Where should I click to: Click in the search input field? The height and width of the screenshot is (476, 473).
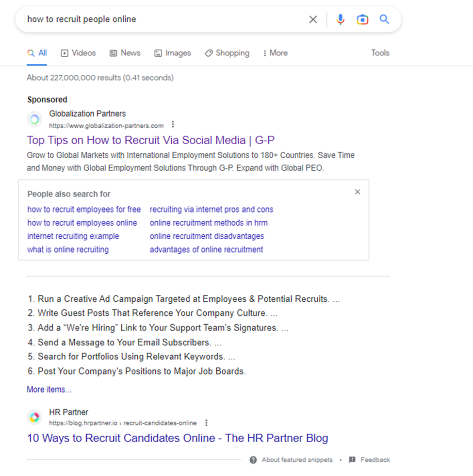(x=160, y=19)
